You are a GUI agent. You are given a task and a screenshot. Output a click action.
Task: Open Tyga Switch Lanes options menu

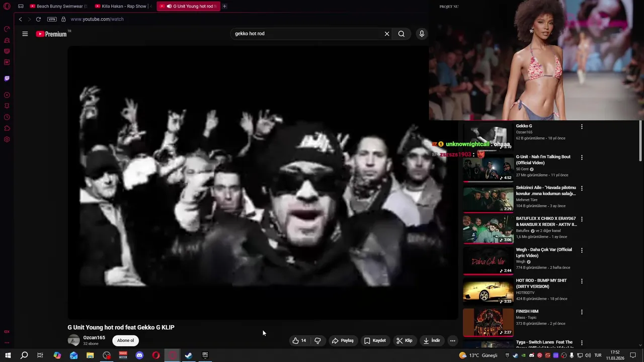click(x=582, y=343)
